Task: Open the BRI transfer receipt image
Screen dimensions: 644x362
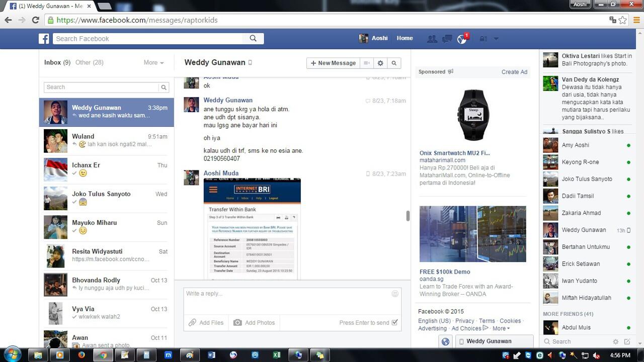Action: pos(252,229)
